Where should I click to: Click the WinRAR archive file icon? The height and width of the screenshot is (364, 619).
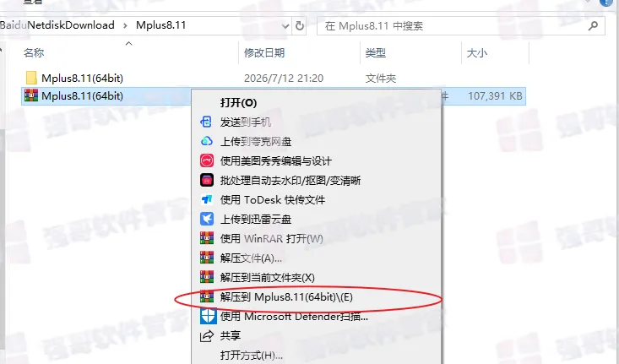click(31, 95)
